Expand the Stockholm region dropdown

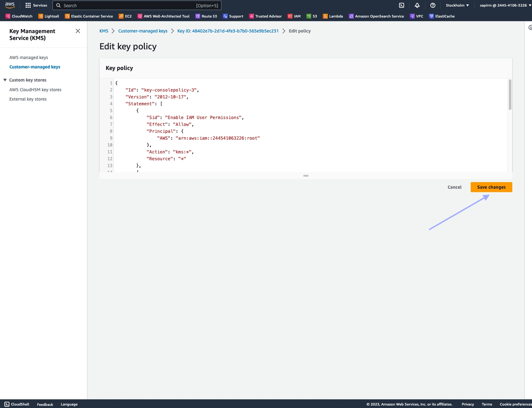(457, 5)
